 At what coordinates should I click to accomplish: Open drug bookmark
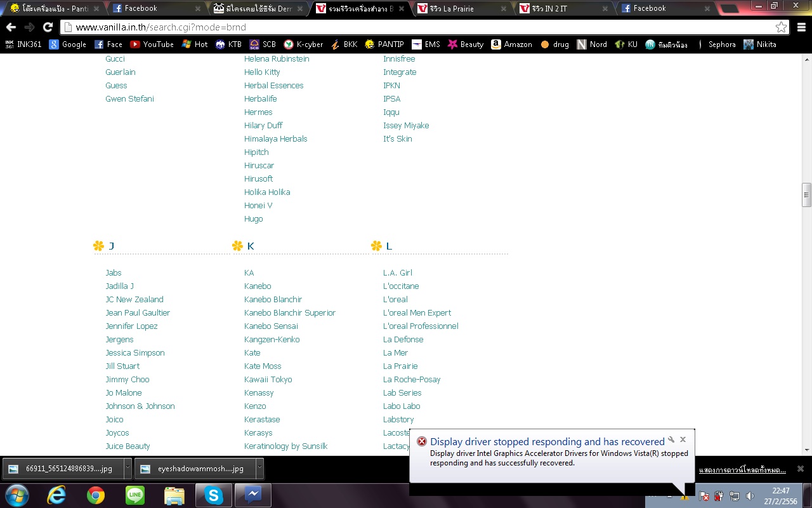tap(554, 44)
